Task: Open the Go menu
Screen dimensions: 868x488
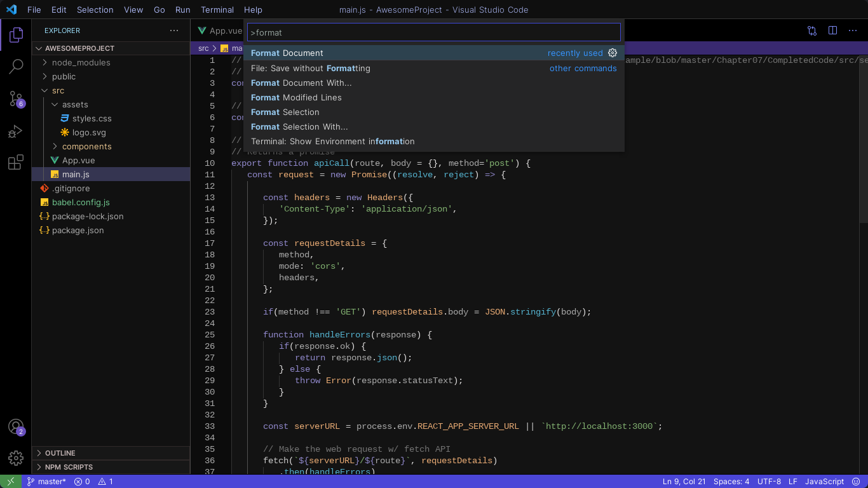Action: click(159, 10)
